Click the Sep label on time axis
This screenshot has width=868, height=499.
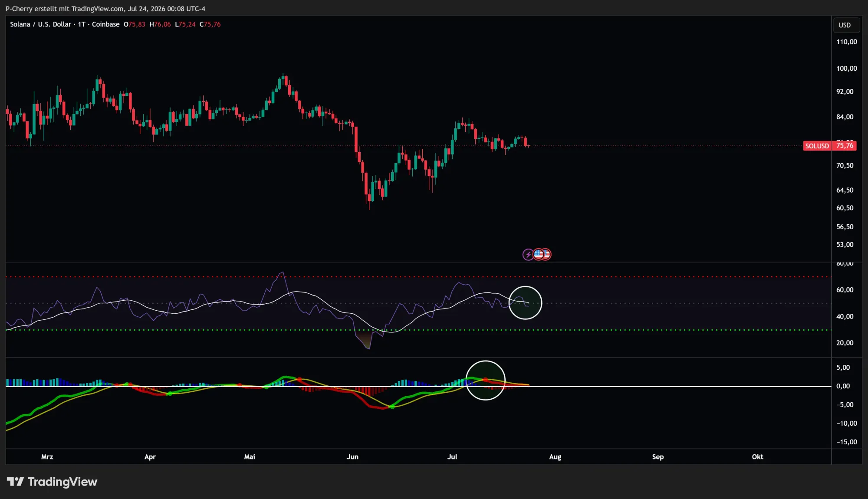658,457
